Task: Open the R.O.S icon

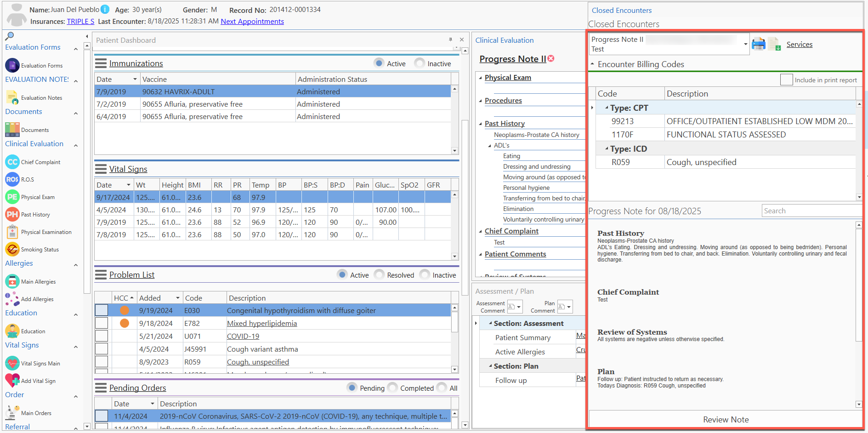Action: point(12,179)
